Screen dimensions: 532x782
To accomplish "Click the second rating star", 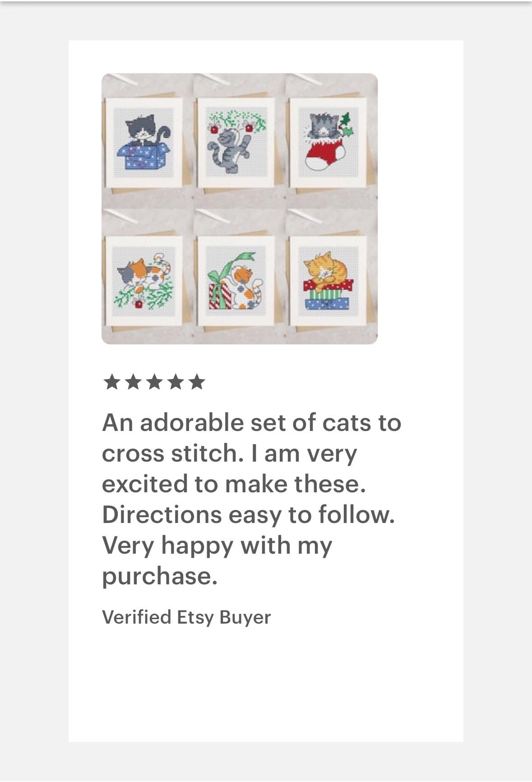I will click(133, 382).
